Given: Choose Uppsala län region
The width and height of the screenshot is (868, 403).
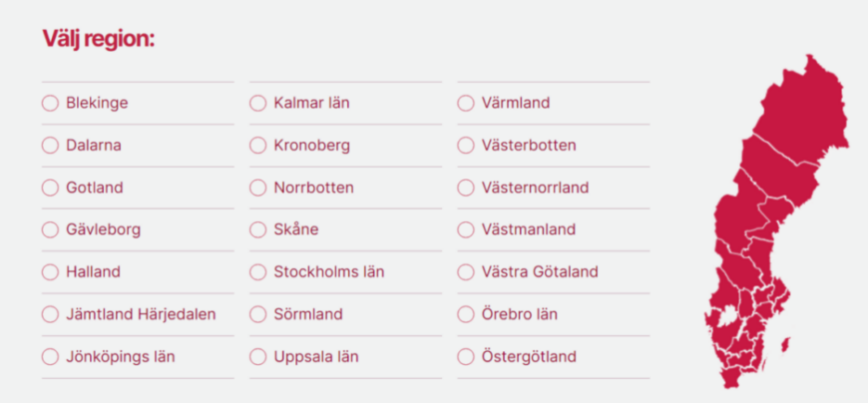Looking at the screenshot, I should (x=258, y=357).
